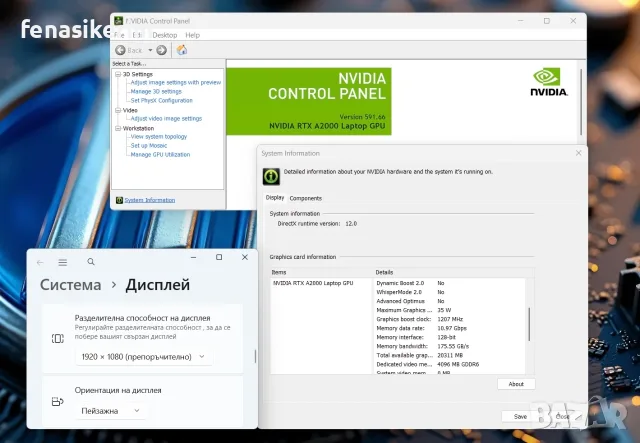Open Adjust video image settings
Screen dimensions: 640x443
[x=166, y=118]
